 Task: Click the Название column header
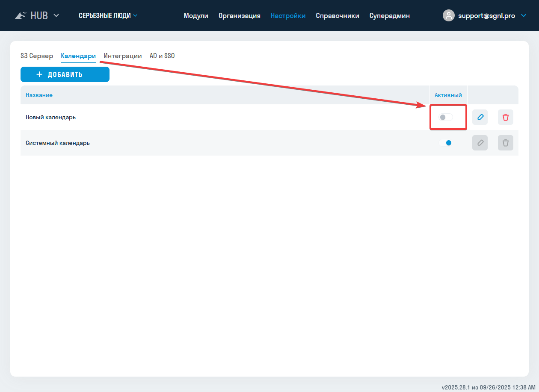pos(39,95)
